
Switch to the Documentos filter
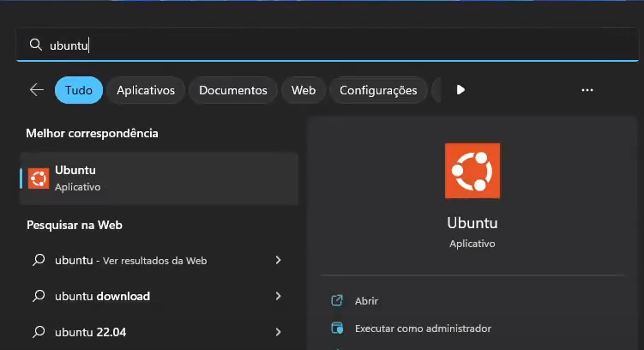pyautogui.click(x=233, y=90)
